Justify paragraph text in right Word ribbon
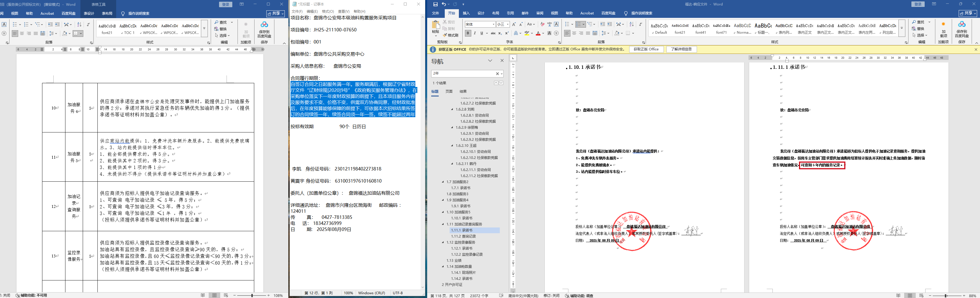Viewport: 980px width, 298px height. tap(588, 33)
